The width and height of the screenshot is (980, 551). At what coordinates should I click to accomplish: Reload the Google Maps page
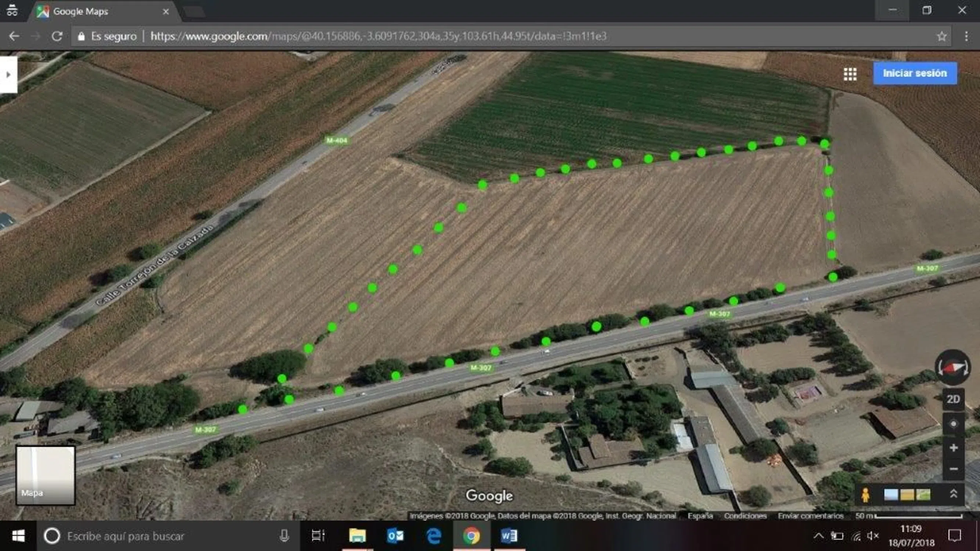[x=57, y=36]
